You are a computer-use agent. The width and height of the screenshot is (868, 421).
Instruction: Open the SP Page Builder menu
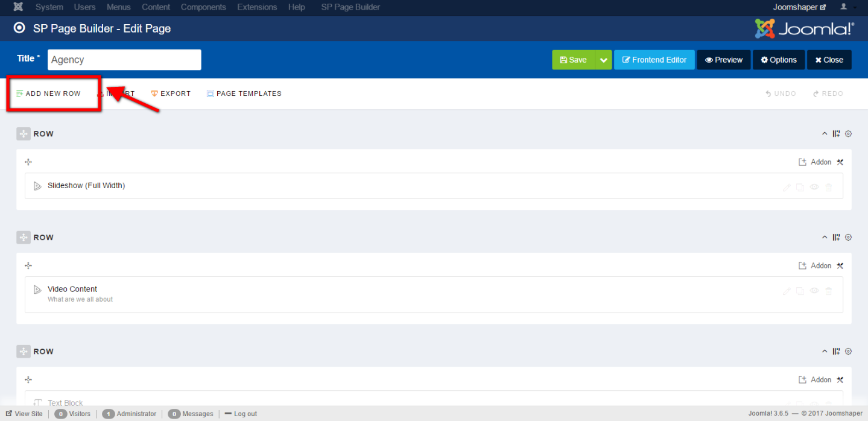tap(350, 7)
